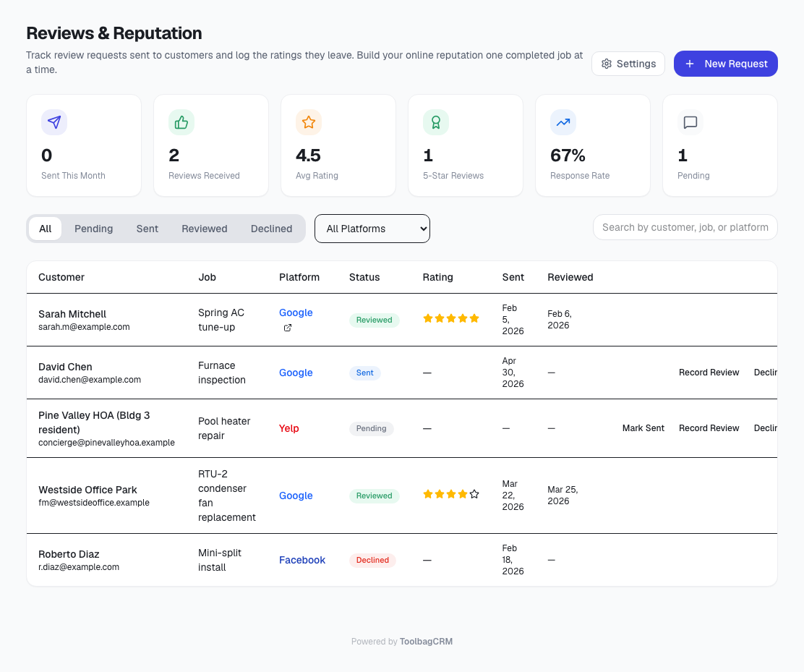Open the Settings button
The width and height of the screenshot is (804, 672).
point(628,64)
